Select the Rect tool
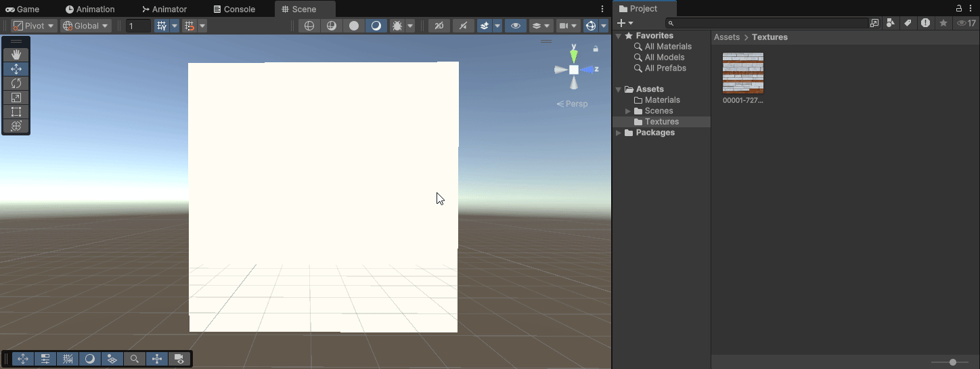The height and width of the screenshot is (369, 980). coord(16,112)
